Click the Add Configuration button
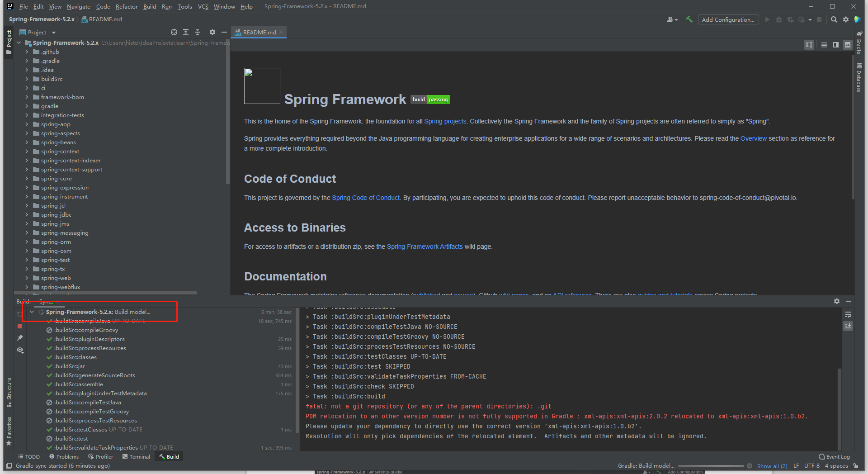Image resolution: width=868 pixels, height=474 pixels. [728, 19]
